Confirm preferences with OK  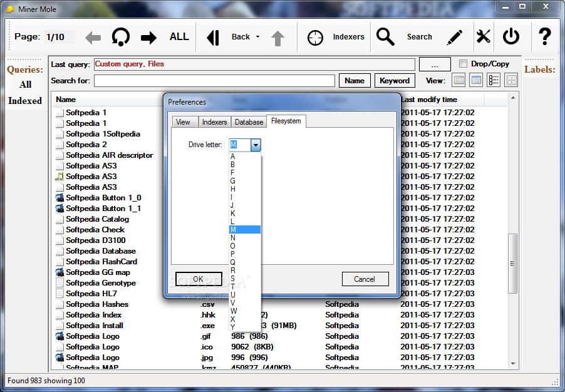(x=199, y=279)
